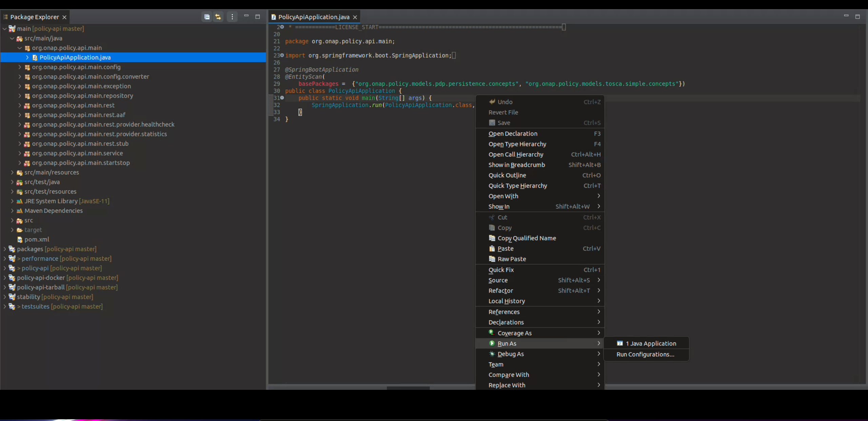Expand the org.onap.policy.api.main.config package

click(20, 67)
